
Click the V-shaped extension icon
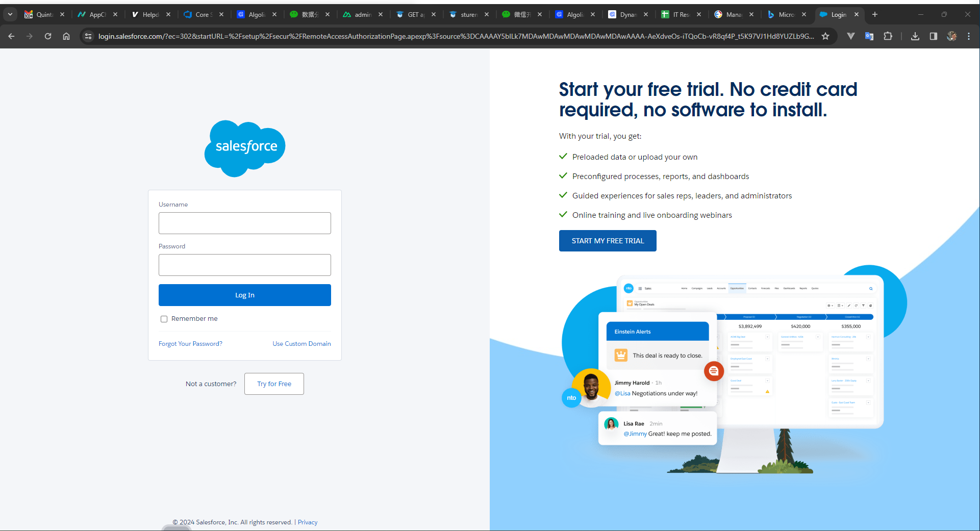pyautogui.click(x=851, y=36)
